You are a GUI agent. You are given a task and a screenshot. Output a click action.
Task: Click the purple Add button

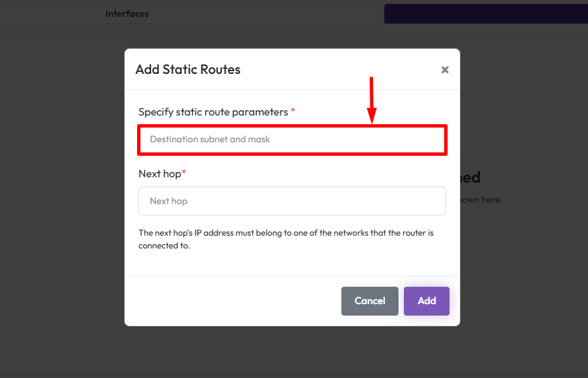coord(427,301)
